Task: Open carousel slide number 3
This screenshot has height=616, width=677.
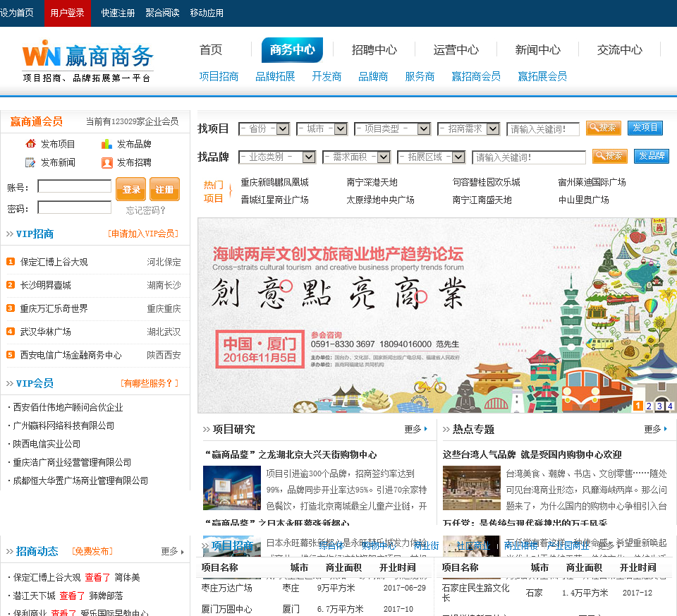Action: tap(659, 406)
